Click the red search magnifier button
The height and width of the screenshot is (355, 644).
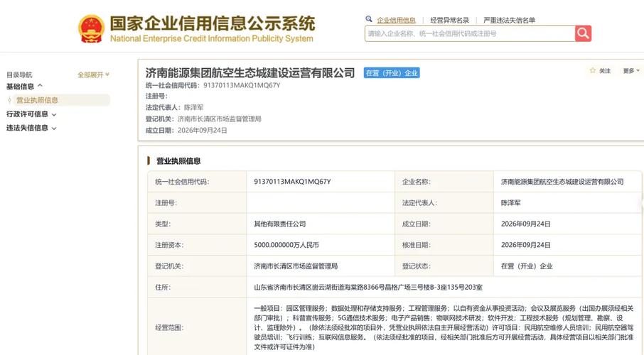tap(583, 33)
